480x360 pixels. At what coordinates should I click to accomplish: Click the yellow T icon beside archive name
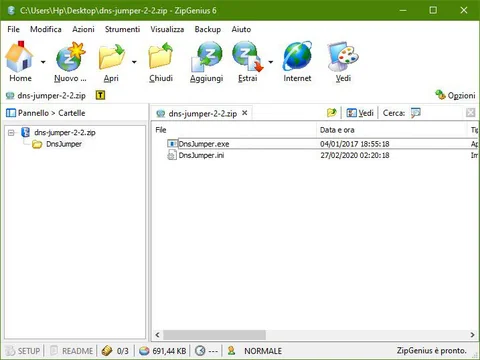[100, 95]
